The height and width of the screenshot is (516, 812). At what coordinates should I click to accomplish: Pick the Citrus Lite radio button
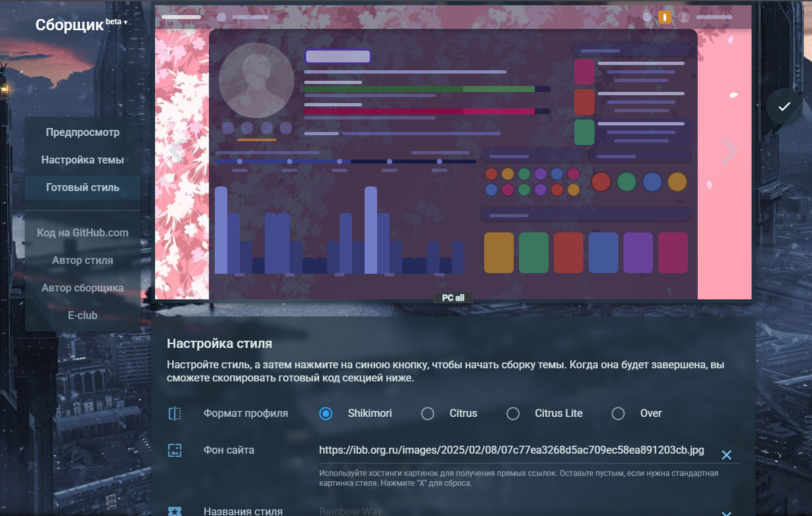pyautogui.click(x=513, y=414)
